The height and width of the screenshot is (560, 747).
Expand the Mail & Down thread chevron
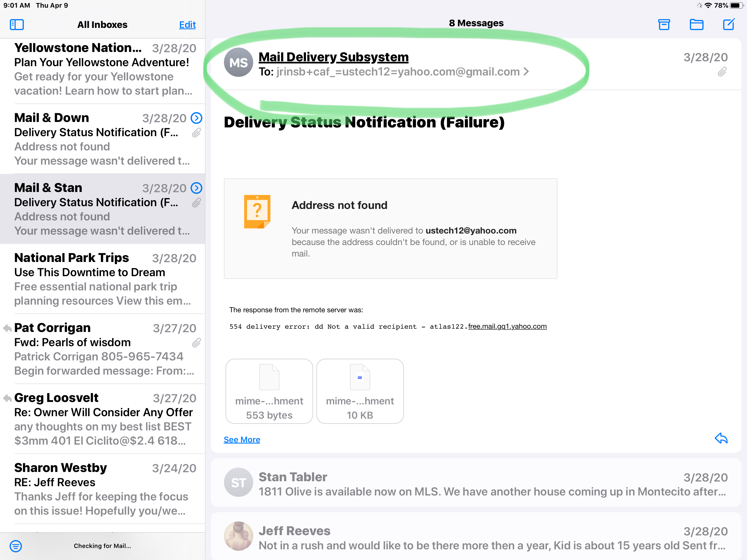tap(196, 118)
